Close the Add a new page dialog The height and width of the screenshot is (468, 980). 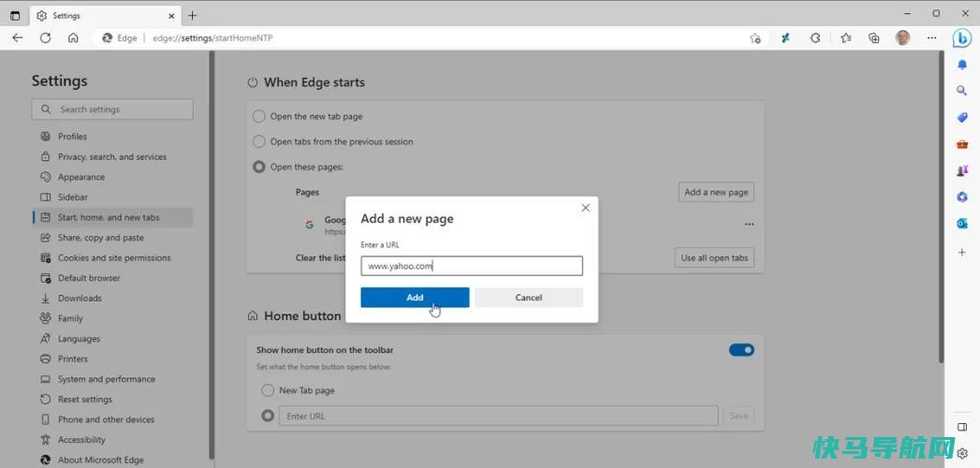(x=585, y=208)
